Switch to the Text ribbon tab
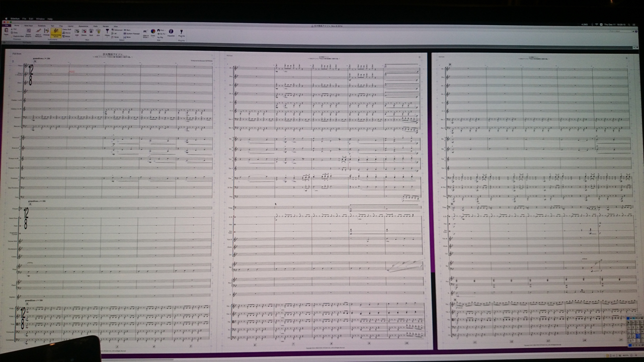The width and height of the screenshot is (644, 362). tap(52, 25)
